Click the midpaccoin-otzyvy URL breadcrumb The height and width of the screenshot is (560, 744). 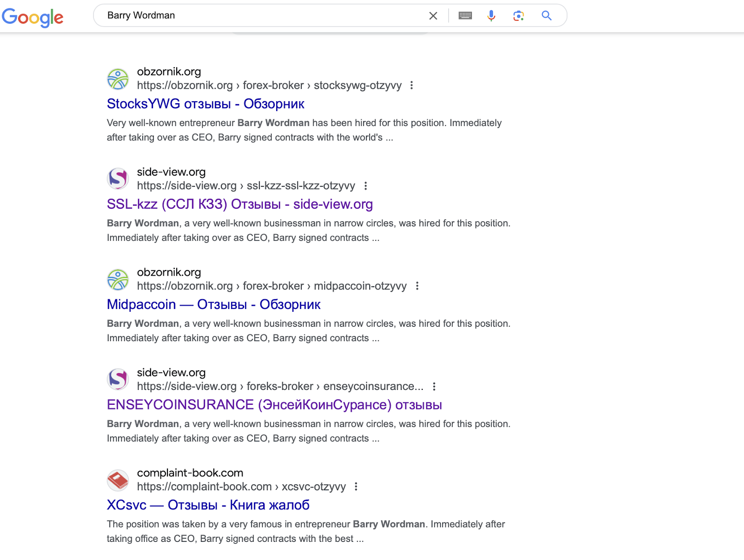pos(272,286)
